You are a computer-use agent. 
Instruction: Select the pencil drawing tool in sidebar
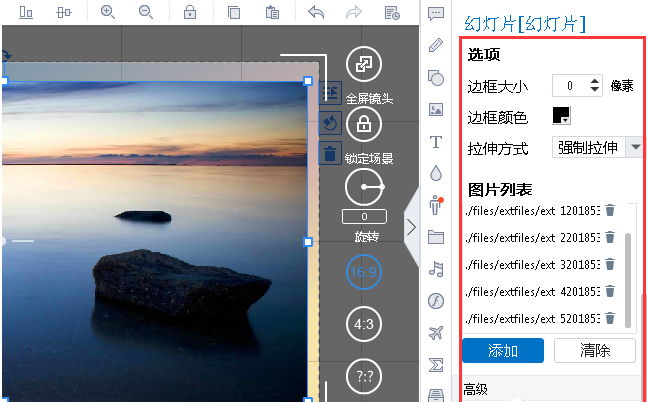(x=436, y=45)
